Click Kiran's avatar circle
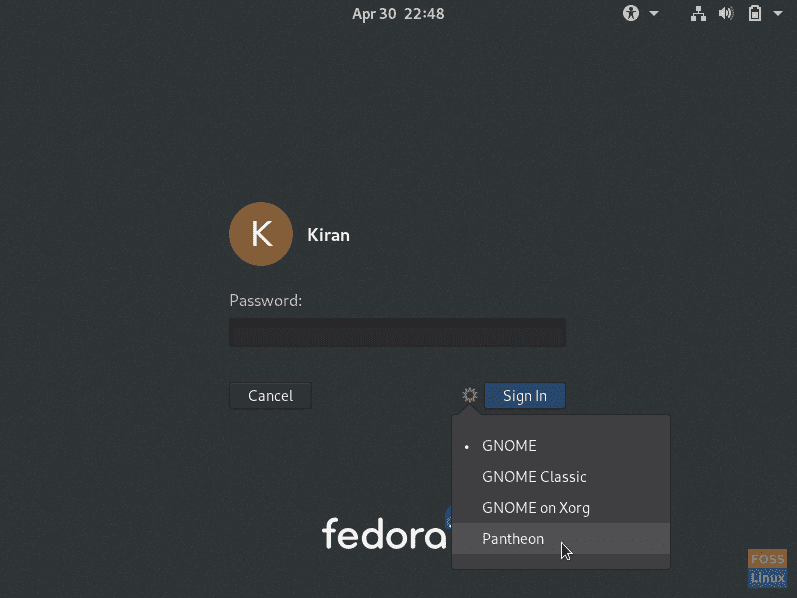Viewport: 797px width, 598px height. click(261, 234)
